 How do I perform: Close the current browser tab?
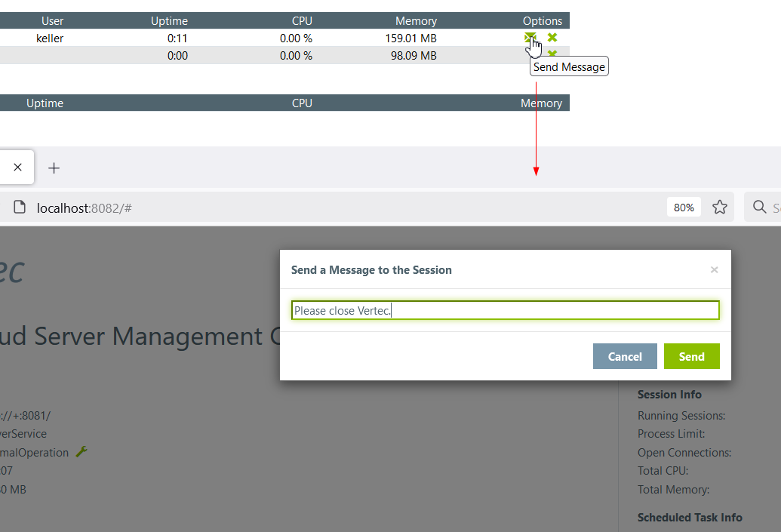point(17,168)
